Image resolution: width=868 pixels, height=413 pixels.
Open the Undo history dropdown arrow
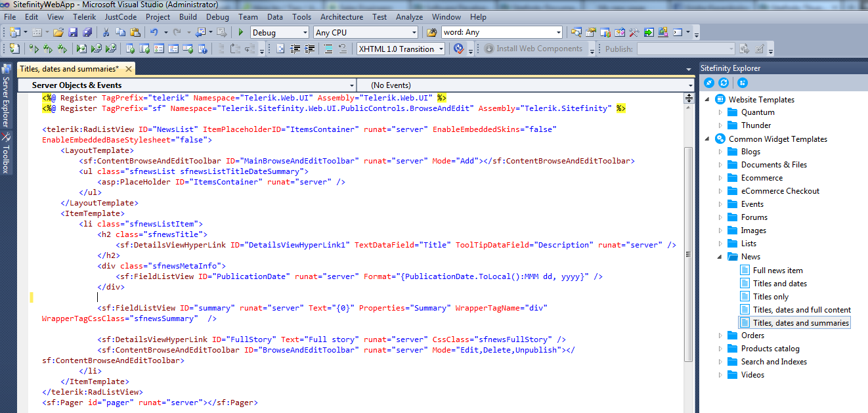pyautogui.click(x=166, y=32)
